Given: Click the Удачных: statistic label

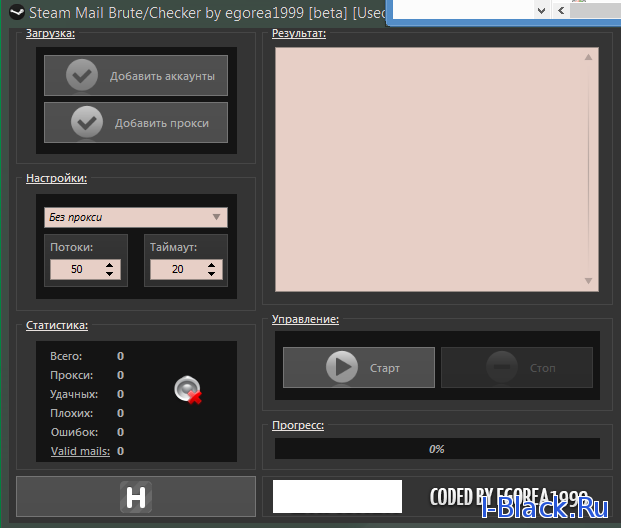Looking at the screenshot, I should pos(74,394).
